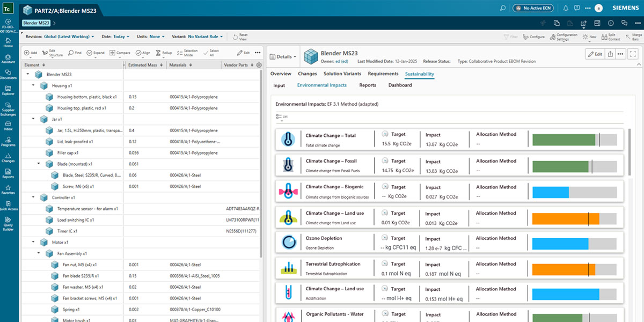Open Home in the left sidebar
The image size is (644, 322).
tap(8, 41)
